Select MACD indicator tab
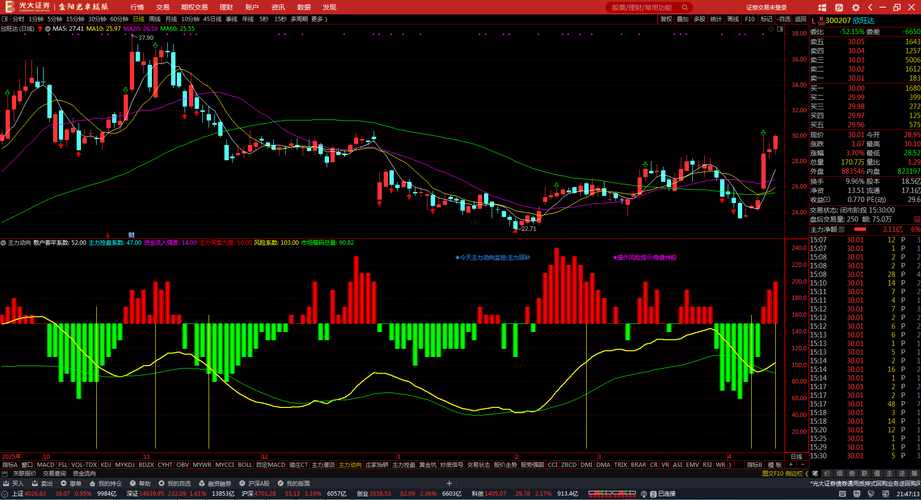 [45, 465]
